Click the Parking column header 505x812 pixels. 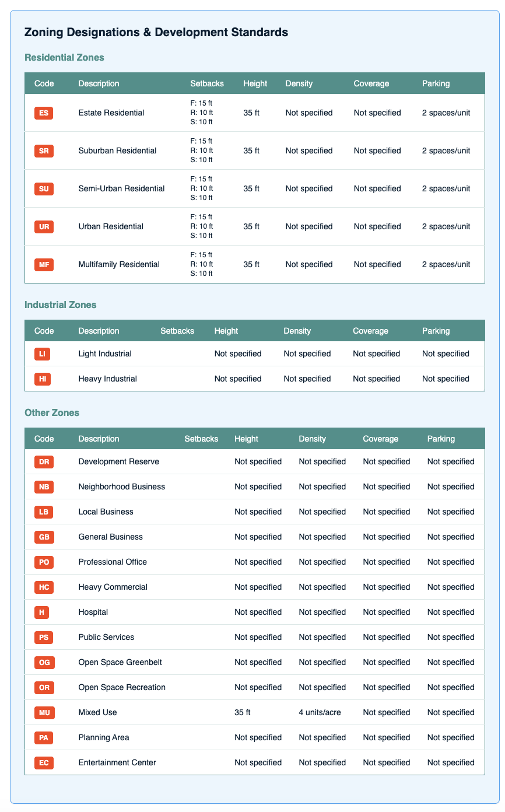(x=436, y=83)
